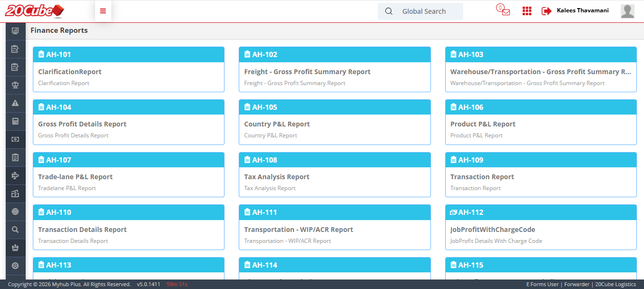Click the search icon inside the Global Search bar
The image size is (644, 289).
[389, 11]
